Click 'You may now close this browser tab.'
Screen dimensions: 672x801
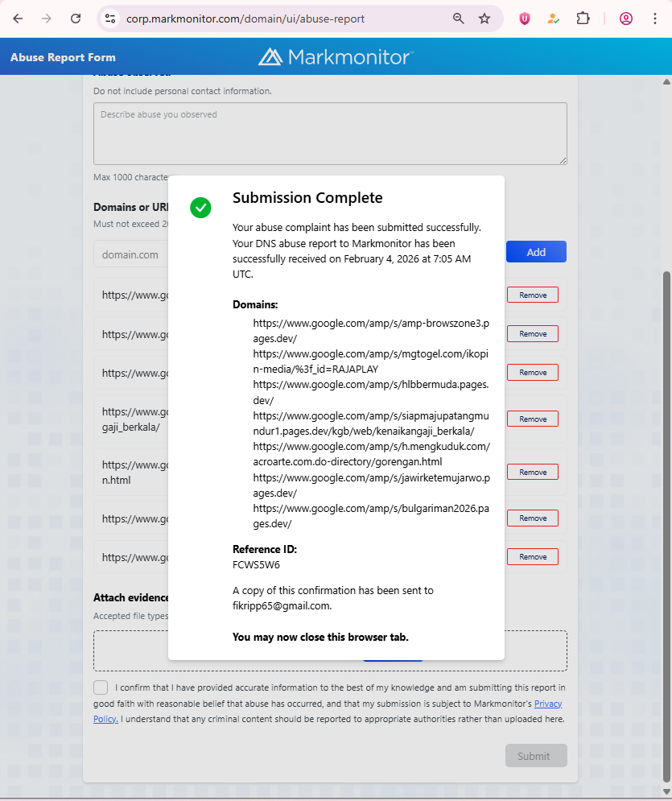point(320,637)
